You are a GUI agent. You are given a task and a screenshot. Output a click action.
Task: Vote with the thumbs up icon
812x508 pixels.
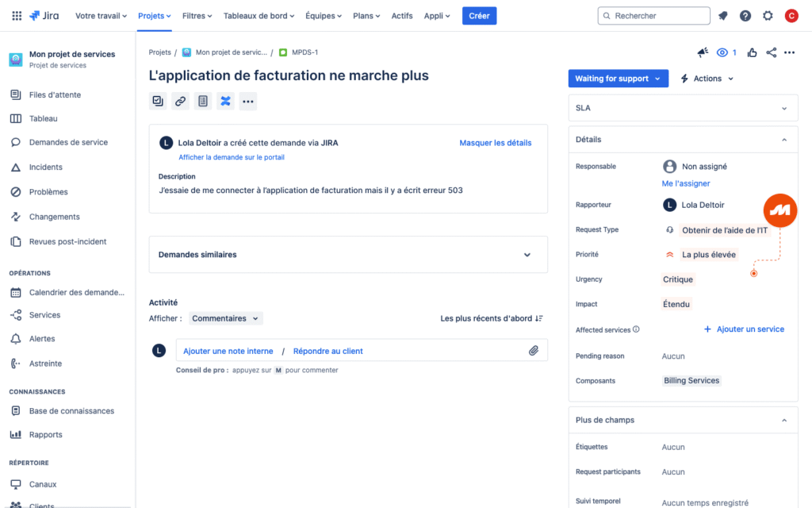(x=752, y=52)
